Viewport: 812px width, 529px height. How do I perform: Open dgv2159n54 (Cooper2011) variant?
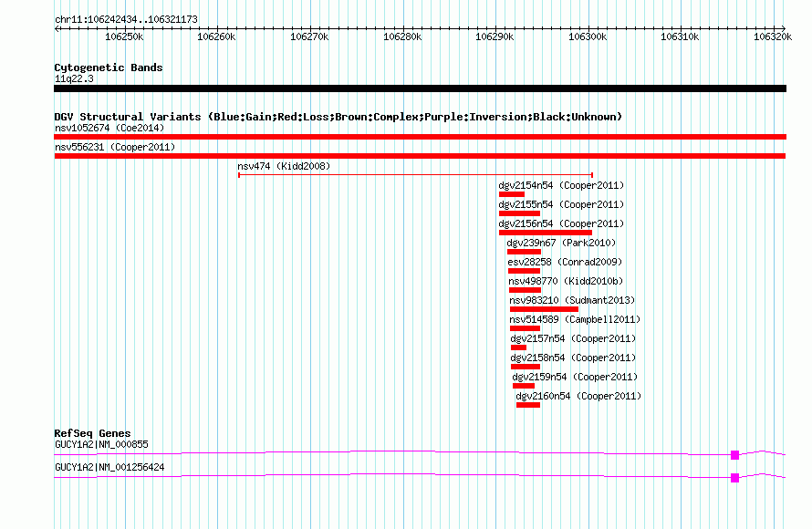click(x=575, y=377)
